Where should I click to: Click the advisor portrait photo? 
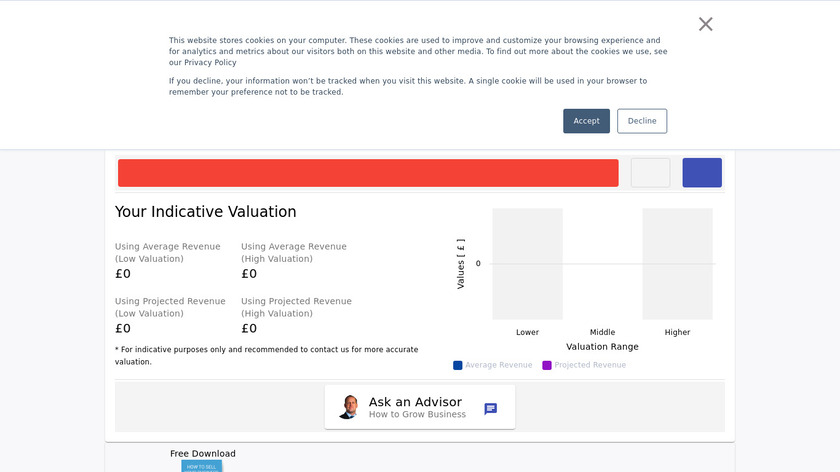pos(348,407)
